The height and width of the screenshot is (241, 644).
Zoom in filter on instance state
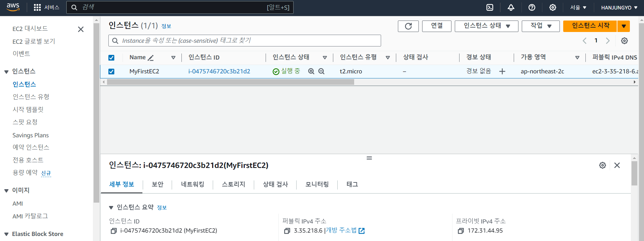click(311, 71)
